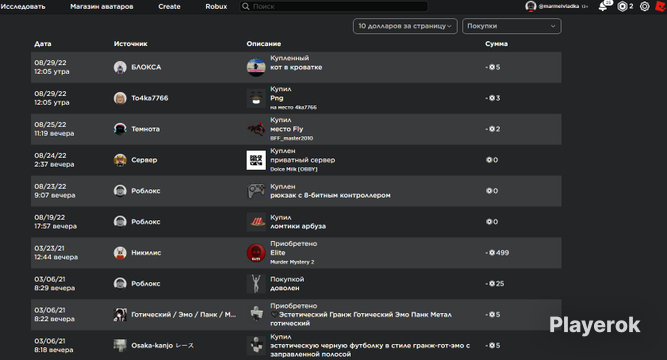The image size is (667, 360).
Task: Click Темнота avatar icon
Action: [x=120, y=129]
